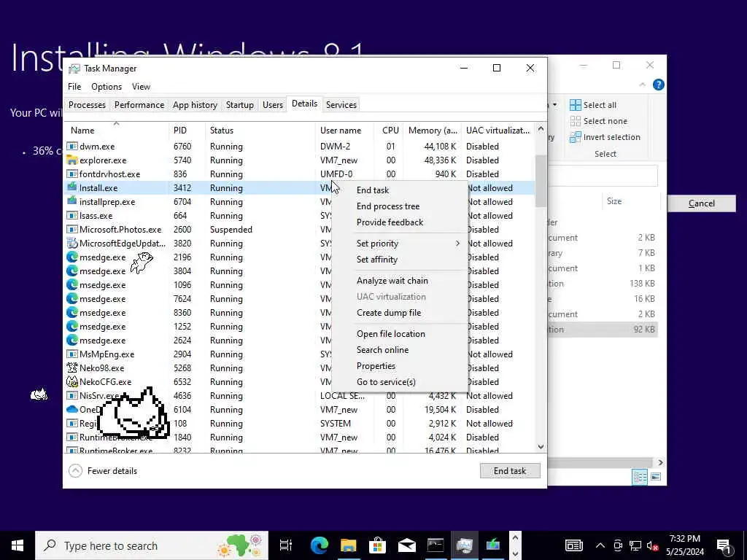Viewport: 747px width, 560px height.
Task: Click the Neko98.exe cat icon
Action: 72,367
